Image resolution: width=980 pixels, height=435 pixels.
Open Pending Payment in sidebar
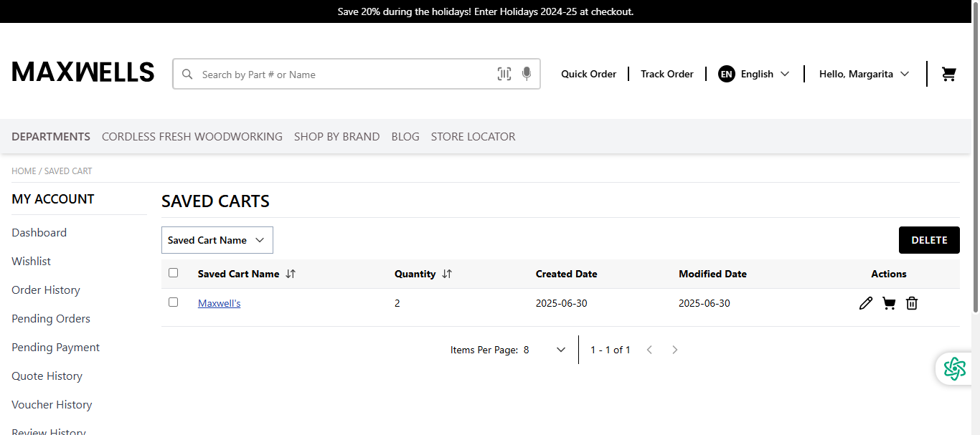pyautogui.click(x=56, y=347)
